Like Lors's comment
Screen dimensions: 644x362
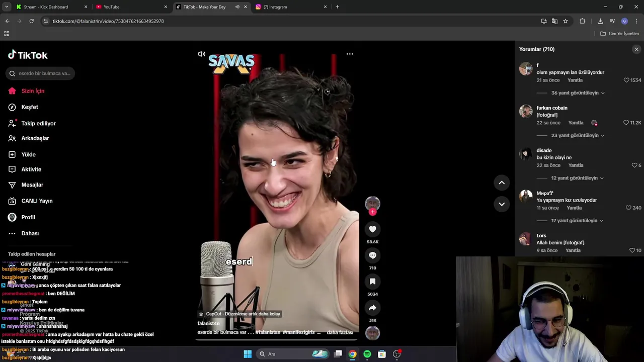point(632,250)
